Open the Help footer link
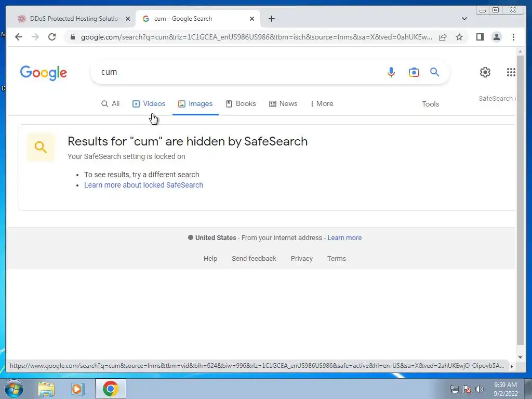This screenshot has height=399, width=532. click(x=210, y=259)
